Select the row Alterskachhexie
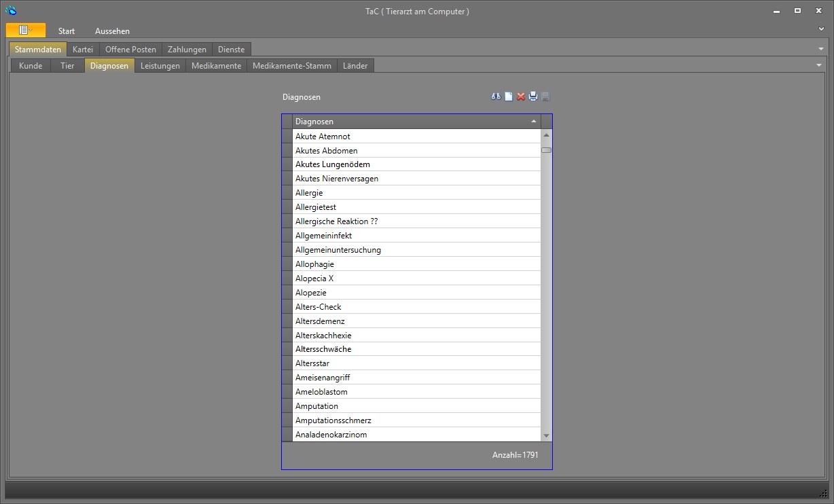The width and height of the screenshot is (834, 504). pyautogui.click(x=416, y=336)
